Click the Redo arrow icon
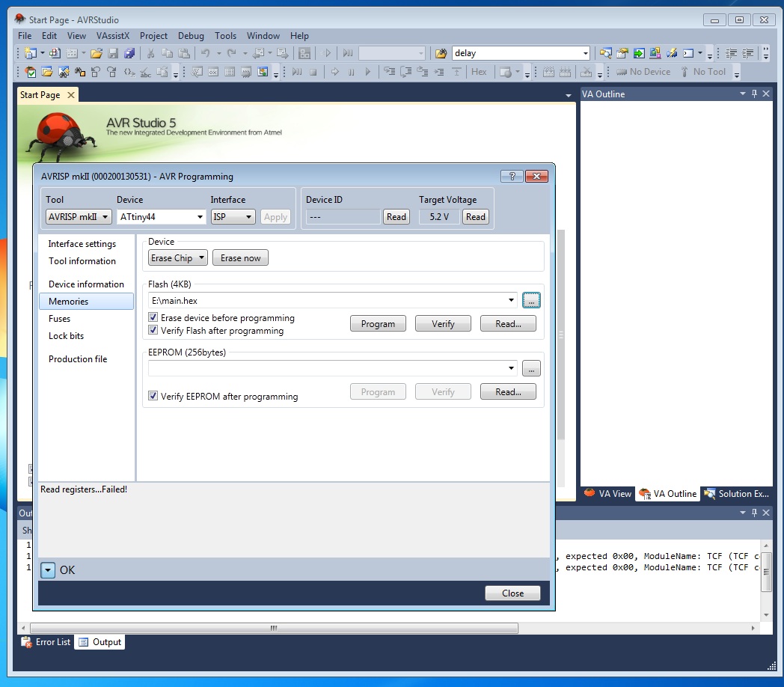This screenshot has height=687, width=784. (231, 53)
